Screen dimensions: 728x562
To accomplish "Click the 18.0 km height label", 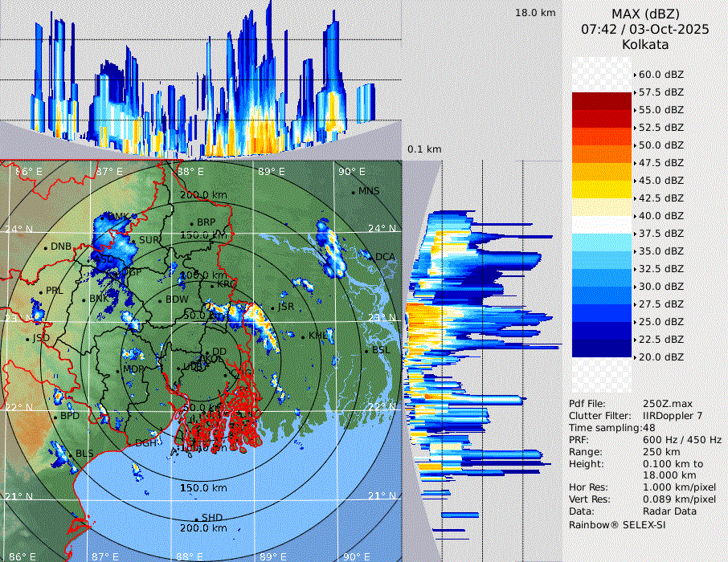I will (535, 13).
